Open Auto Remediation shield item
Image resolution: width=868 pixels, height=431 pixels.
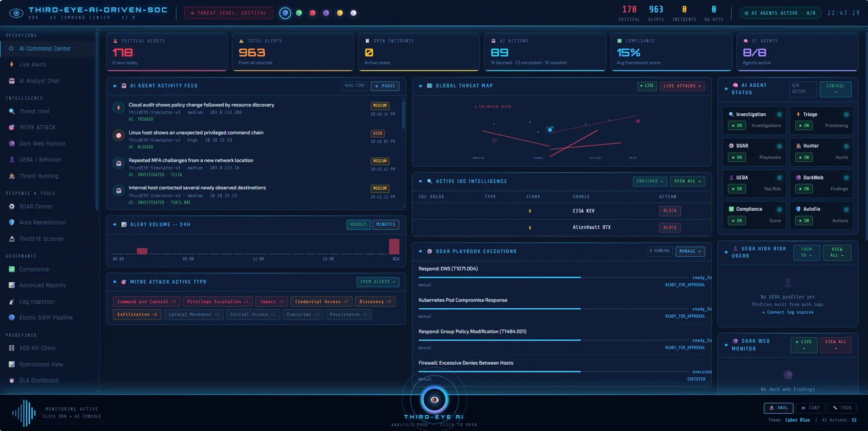pyautogui.click(x=42, y=223)
